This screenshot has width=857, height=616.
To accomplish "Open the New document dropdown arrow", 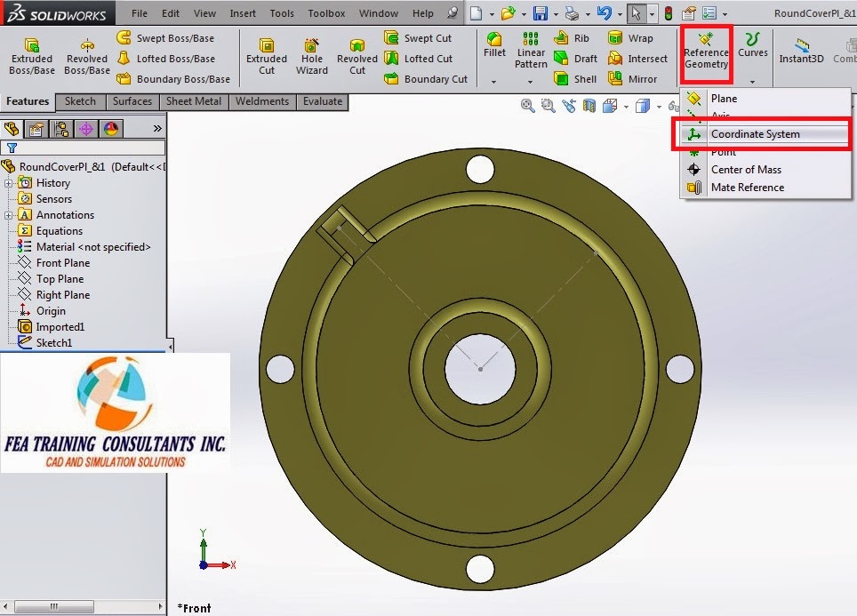I will point(492,14).
